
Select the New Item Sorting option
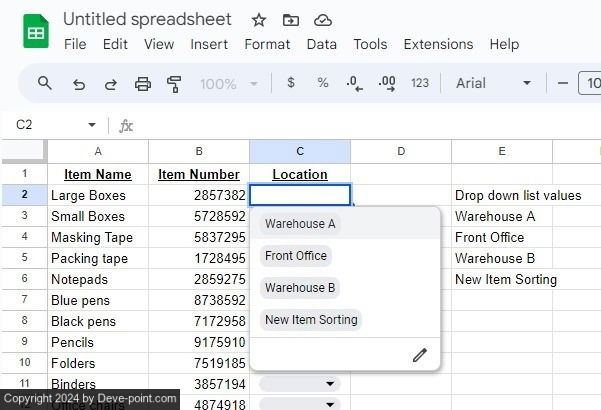311,320
